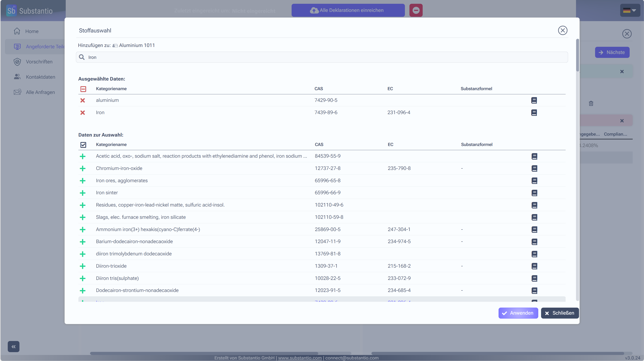Add Dodecairon-strontium-nonadecaoxide

click(83, 291)
